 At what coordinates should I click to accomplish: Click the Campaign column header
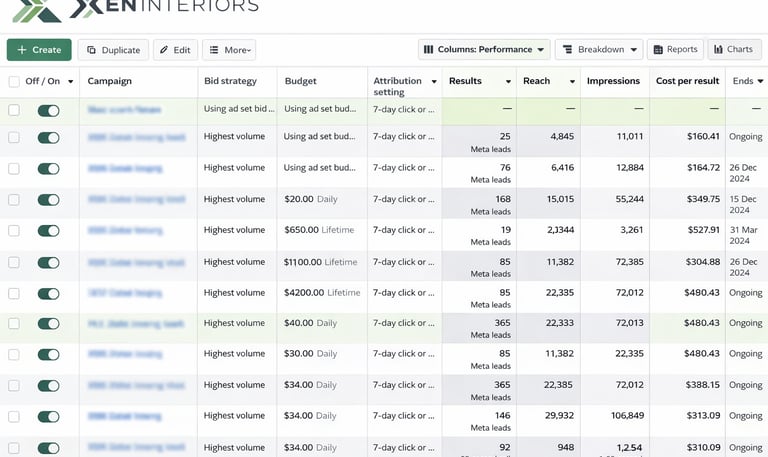pyautogui.click(x=110, y=81)
